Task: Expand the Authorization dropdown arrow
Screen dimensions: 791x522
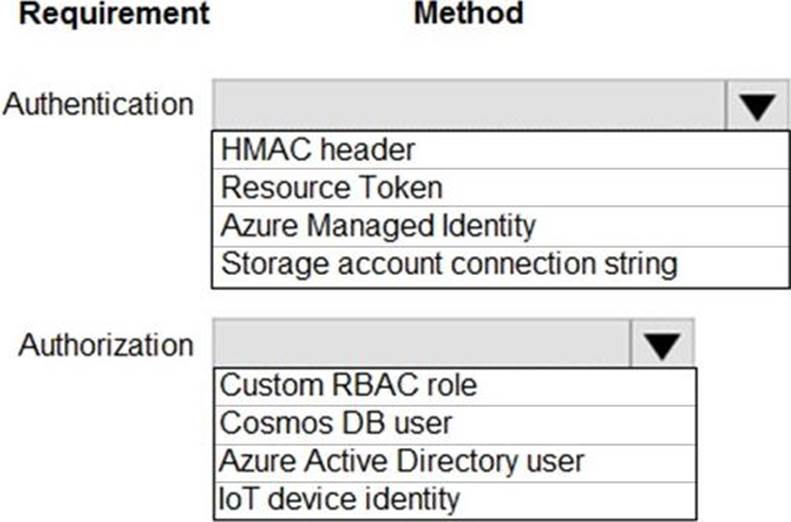Action: (x=661, y=346)
